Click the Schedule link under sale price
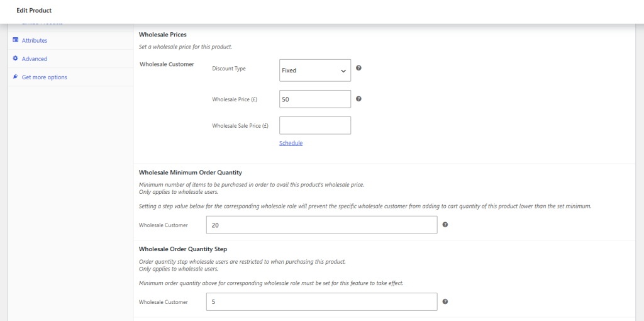This screenshot has height=321, width=644. (291, 143)
